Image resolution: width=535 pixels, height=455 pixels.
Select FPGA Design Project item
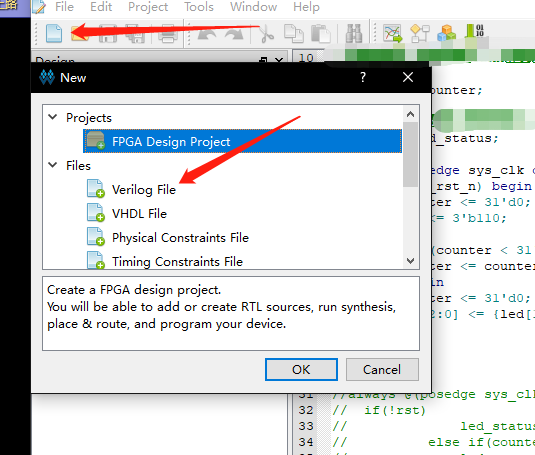(242, 141)
